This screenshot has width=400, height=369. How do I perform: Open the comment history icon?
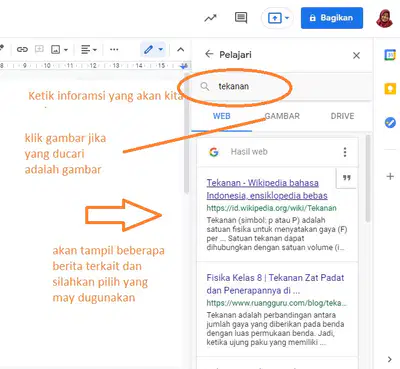click(x=241, y=18)
